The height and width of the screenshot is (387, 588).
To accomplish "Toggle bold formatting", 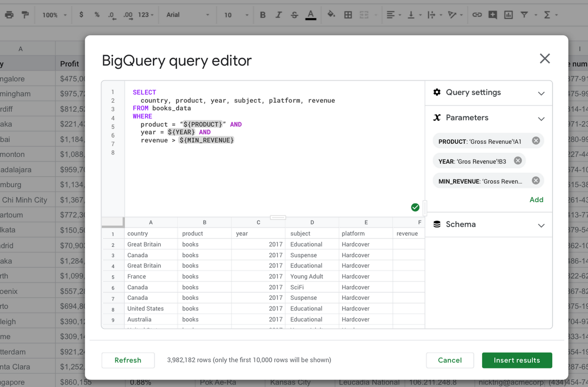I will (263, 15).
